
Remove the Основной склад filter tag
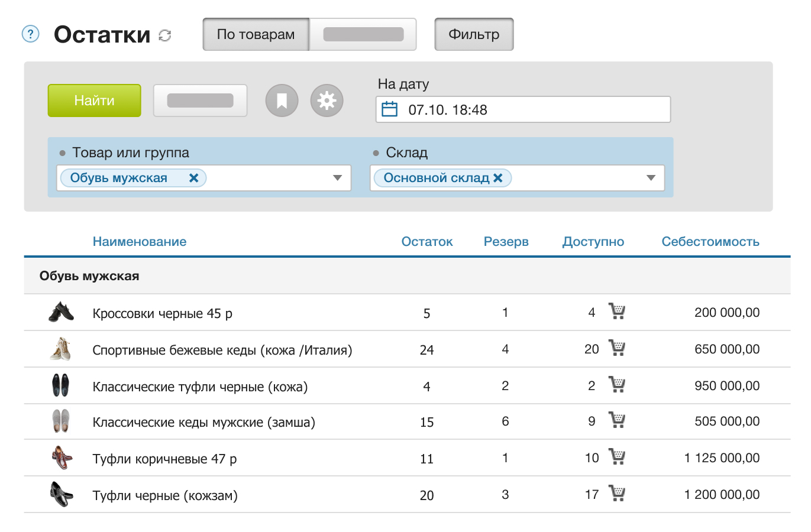tap(498, 178)
